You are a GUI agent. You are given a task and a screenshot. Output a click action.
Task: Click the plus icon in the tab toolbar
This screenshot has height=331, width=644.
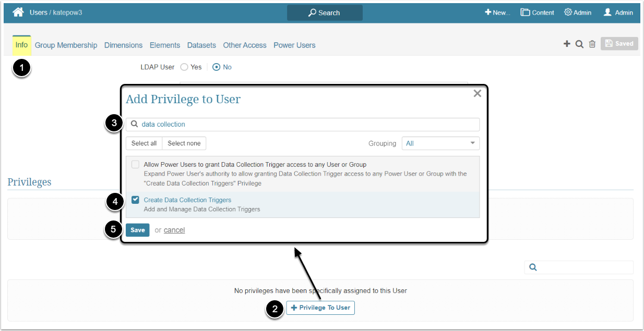[567, 44]
